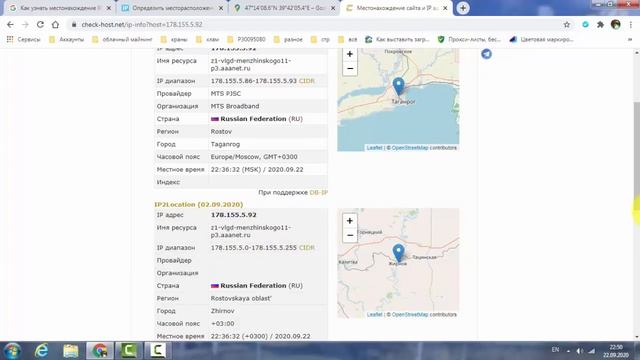
Task: Open the Цветовая маркировка bookmark
Action: pos(542,40)
